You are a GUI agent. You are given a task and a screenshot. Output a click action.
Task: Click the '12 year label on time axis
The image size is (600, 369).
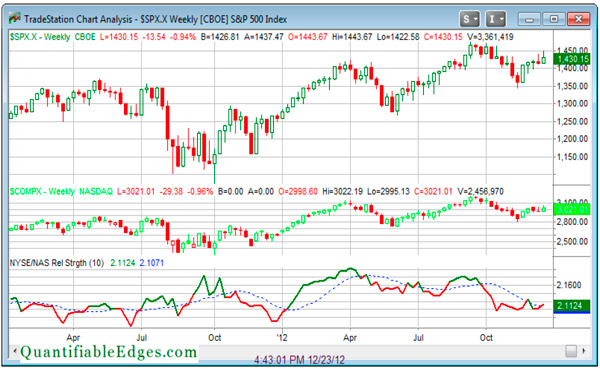coord(282,338)
